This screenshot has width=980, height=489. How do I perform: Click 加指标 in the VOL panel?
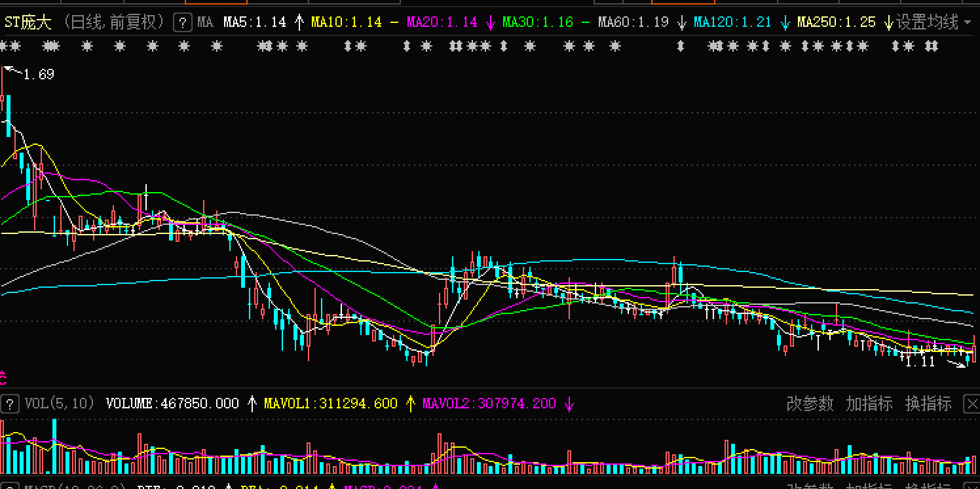coord(869,404)
